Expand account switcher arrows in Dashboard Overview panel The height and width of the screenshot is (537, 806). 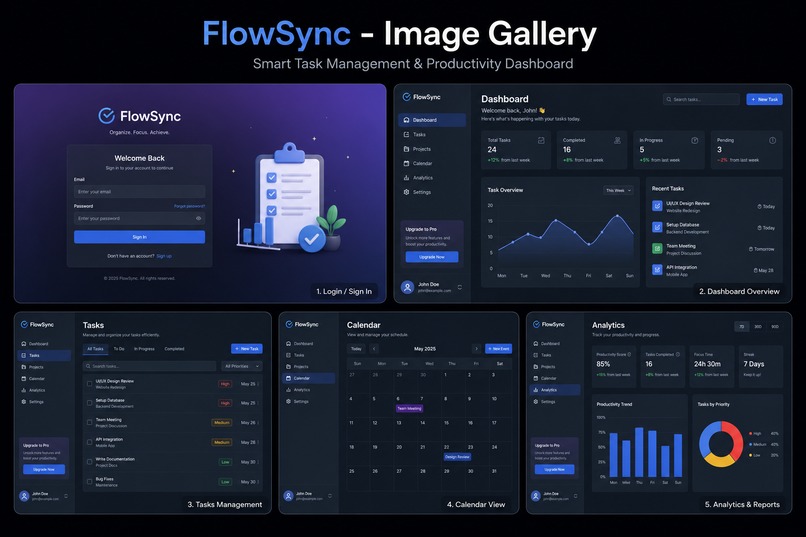tap(460, 287)
